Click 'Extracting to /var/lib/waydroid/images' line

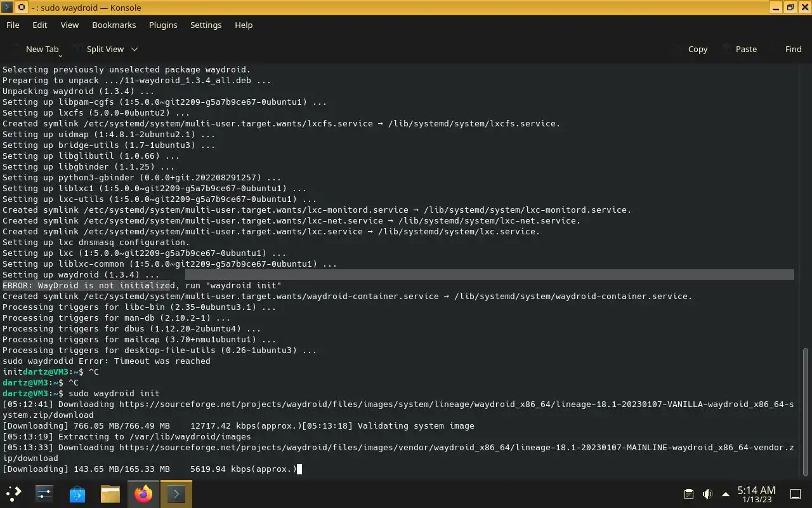pyautogui.click(x=127, y=436)
